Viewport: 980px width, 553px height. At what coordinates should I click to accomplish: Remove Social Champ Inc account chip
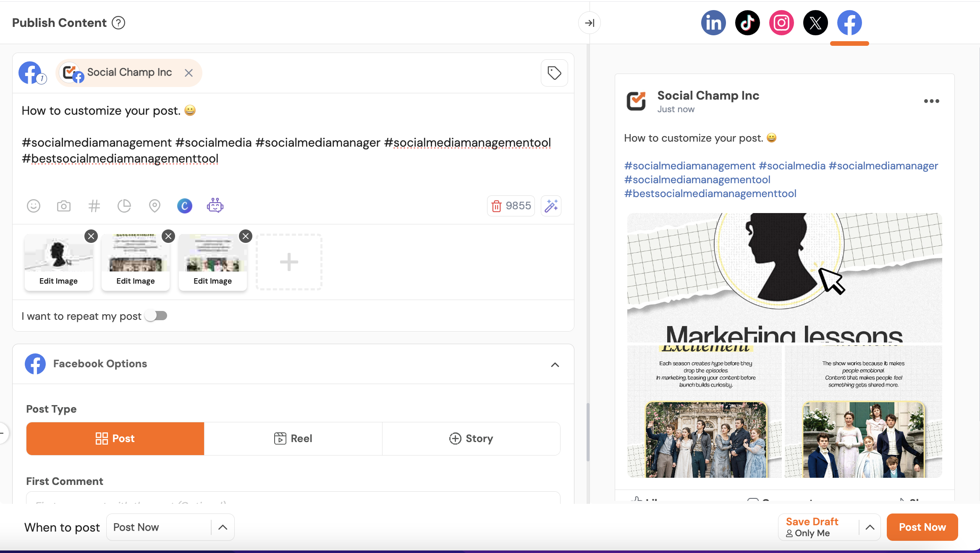189,73
